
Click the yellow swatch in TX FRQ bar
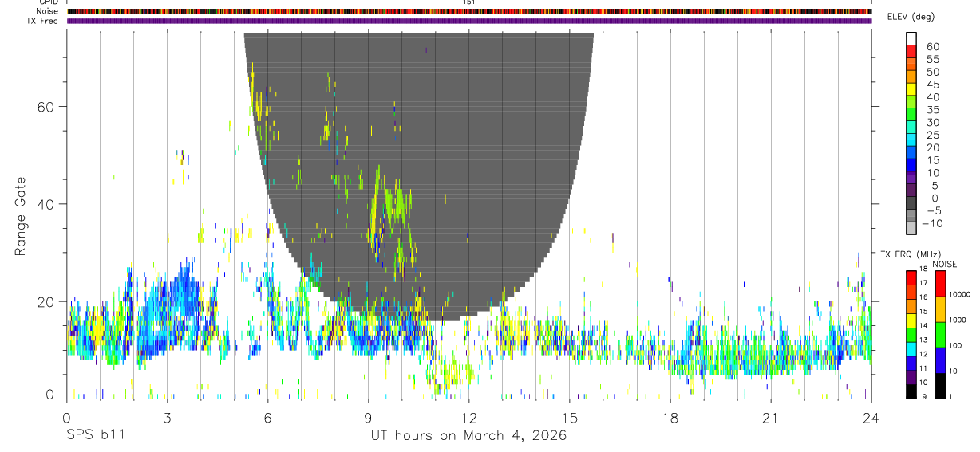[x=911, y=320]
